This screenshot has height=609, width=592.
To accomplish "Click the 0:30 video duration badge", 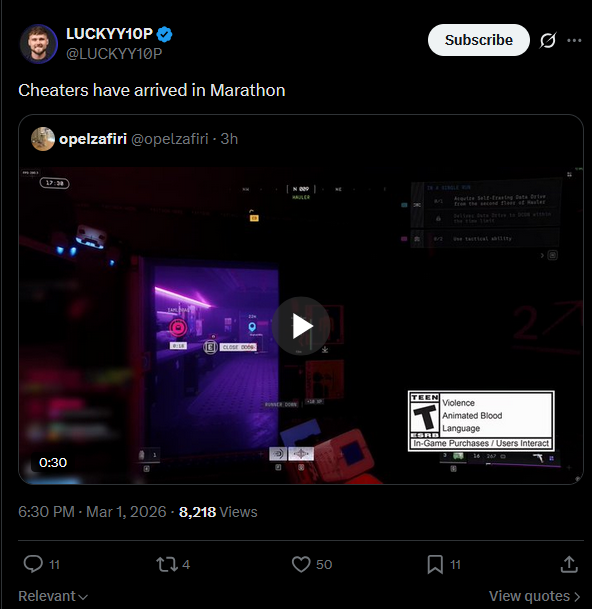I will (53, 463).
